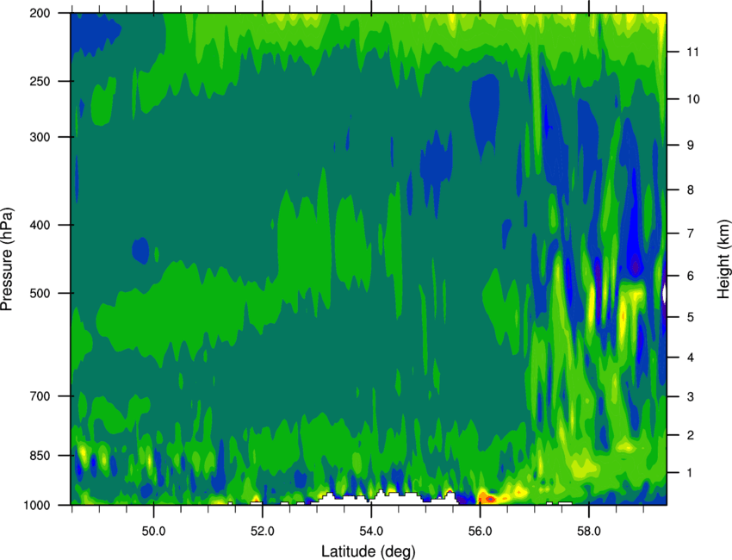Pick the 10 km height label
732x560 pixels.
coord(693,99)
